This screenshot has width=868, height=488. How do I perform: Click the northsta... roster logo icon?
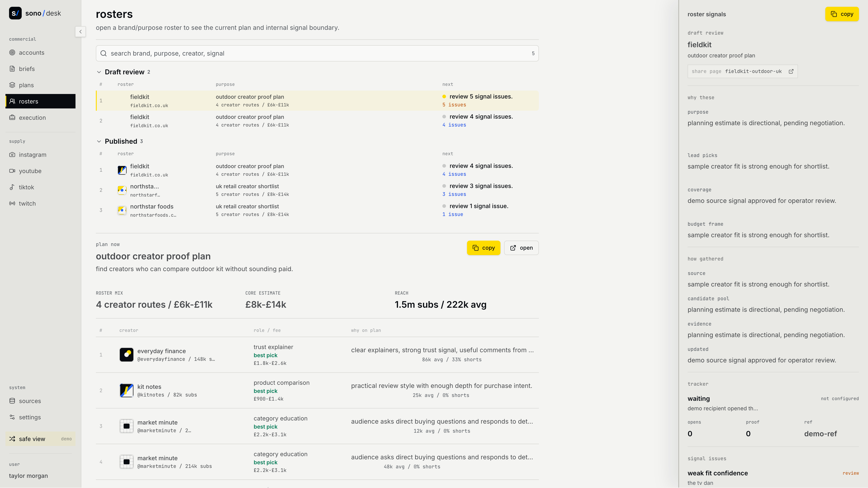tap(122, 190)
